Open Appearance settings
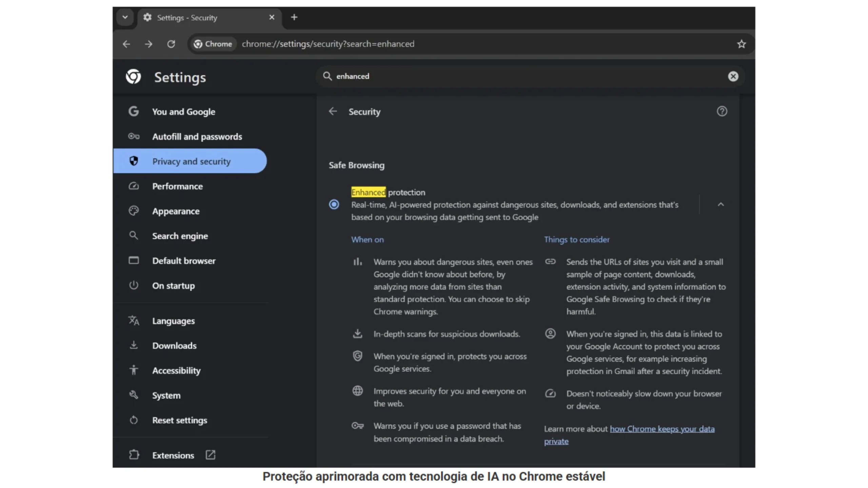Image resolution: width=868 pixels, height=488 pixels. [x=190, y=211]
